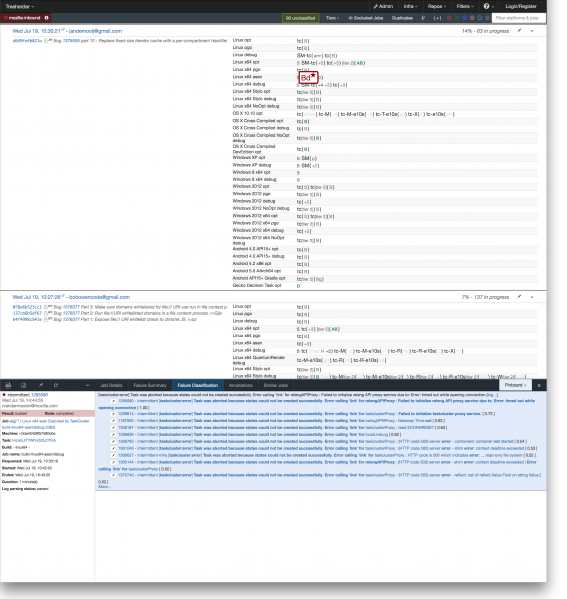This screenshot has height=599, width=567.
Task: Open the help question mark menu
Action: pos(488,6)
